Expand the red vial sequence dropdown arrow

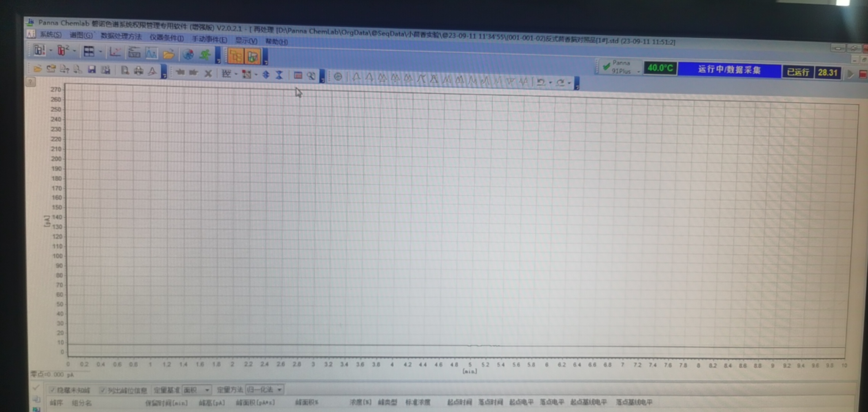click(x=74, y=51)
